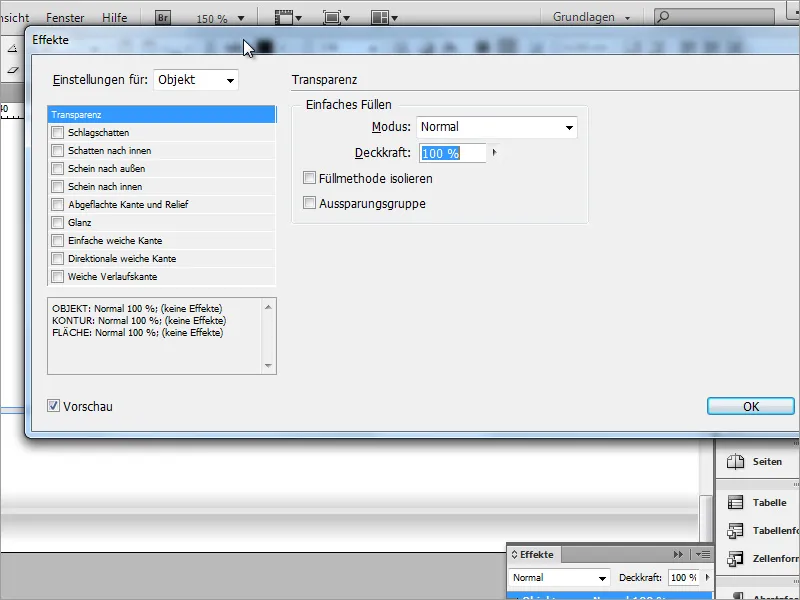
Task: Click the KONTUR: Normal 100 % summary line
Action: pos(139,320)
